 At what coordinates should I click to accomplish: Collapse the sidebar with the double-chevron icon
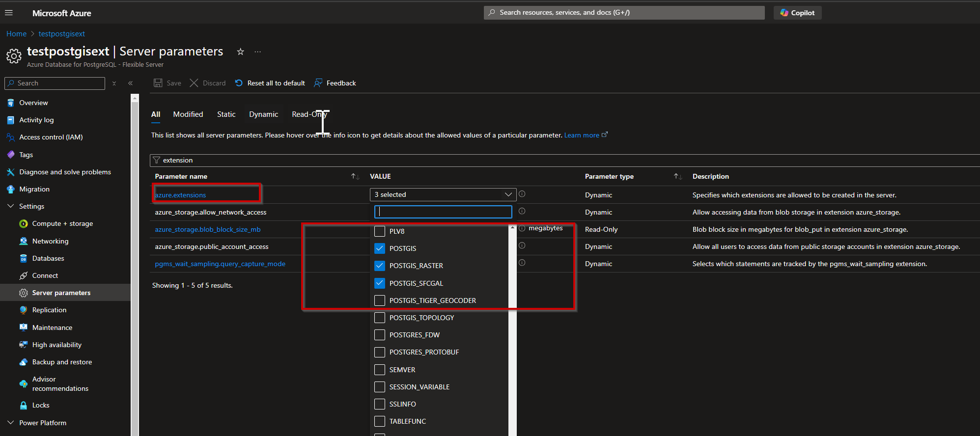[130, 83]
